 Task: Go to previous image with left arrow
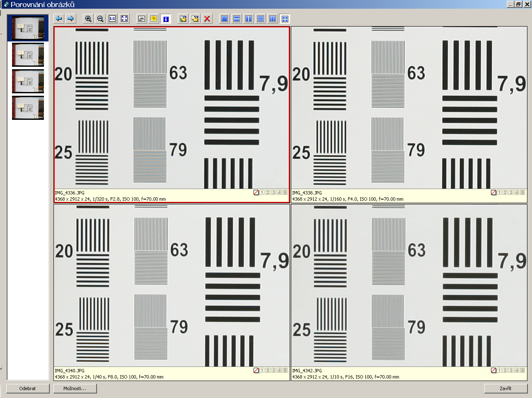click(x=59, y=19)
